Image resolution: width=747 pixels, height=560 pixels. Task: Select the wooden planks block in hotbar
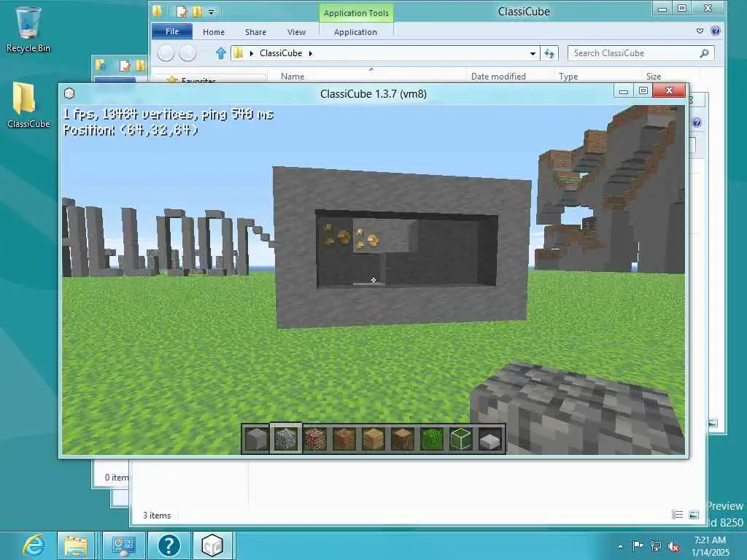pyautogui.click(x=373, y=438)
